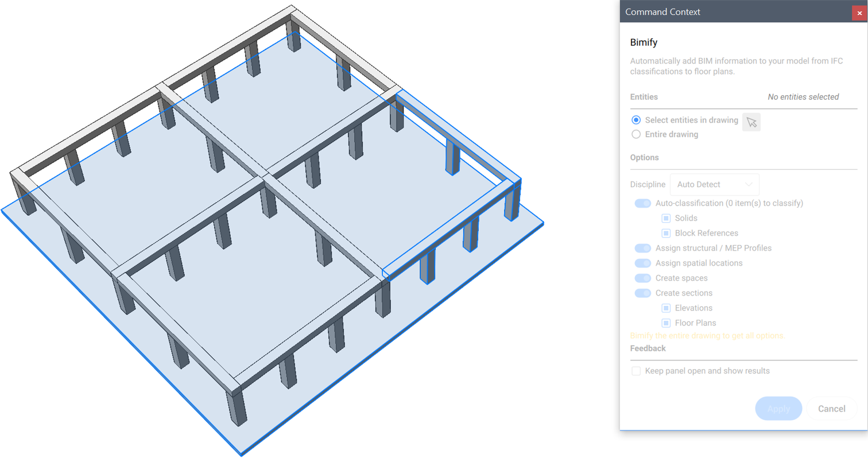Toggle the Auto-classification switch

pos(642,203)
